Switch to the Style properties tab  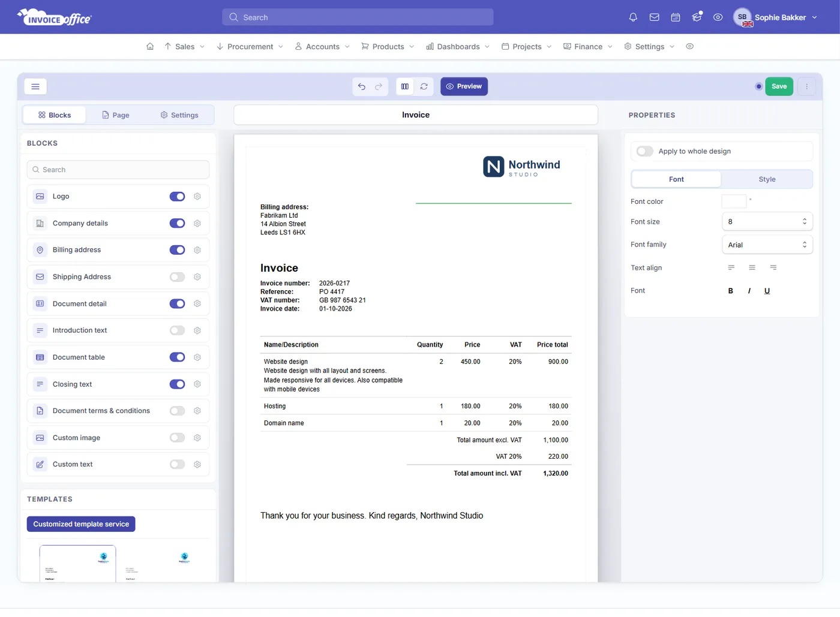[x=767, y=179]
